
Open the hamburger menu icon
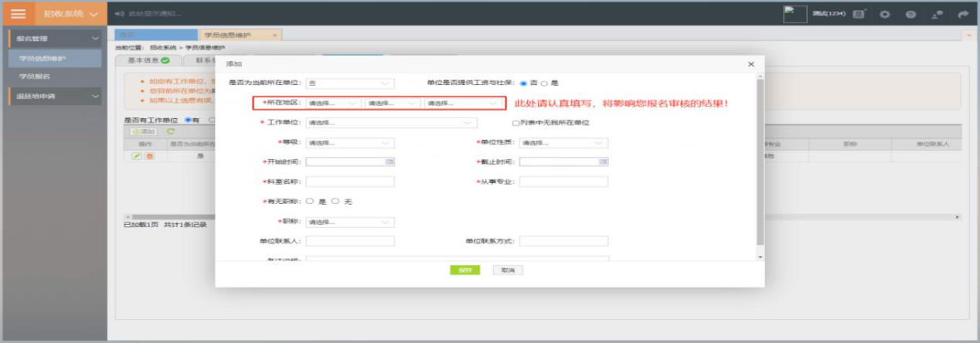pos(17,14)
